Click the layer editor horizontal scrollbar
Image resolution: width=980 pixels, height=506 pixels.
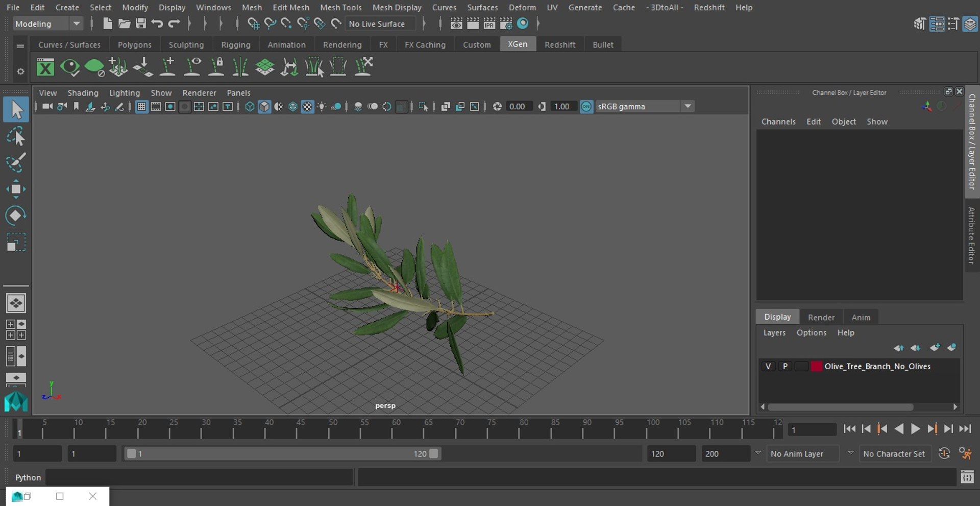tap(840, 407)
